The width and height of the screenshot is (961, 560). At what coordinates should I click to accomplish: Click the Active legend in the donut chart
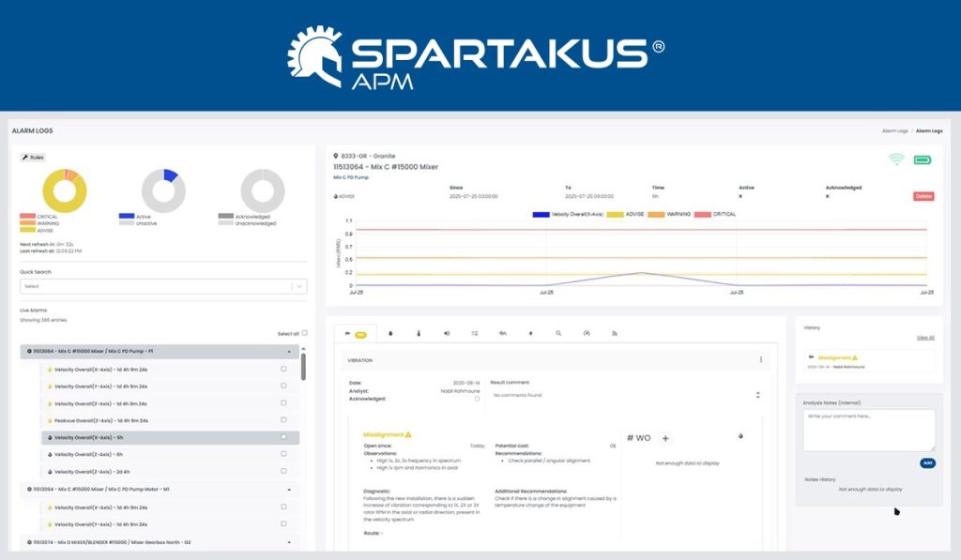(135, 217)
